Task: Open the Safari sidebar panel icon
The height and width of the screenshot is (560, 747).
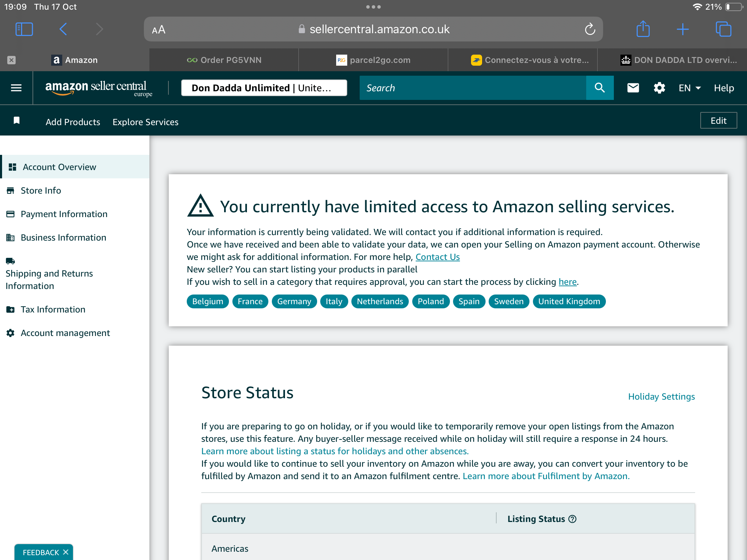Action: pyautogui.click(x=24, y=29)
